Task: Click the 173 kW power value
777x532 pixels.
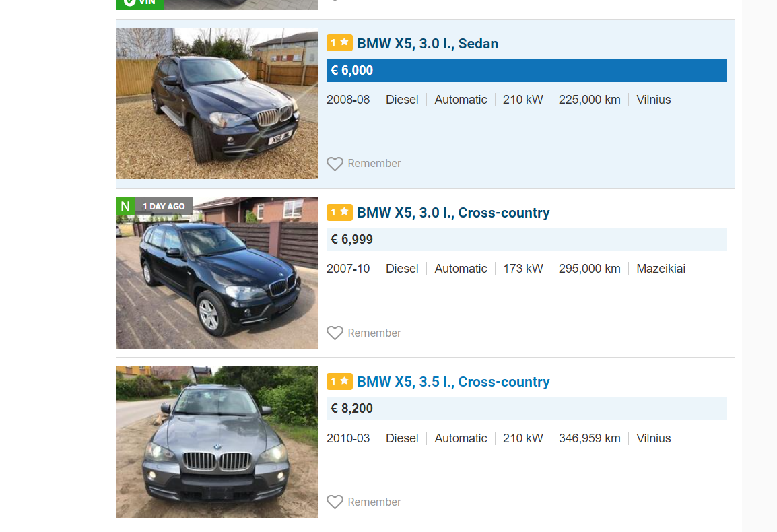Action: [523, 269]
